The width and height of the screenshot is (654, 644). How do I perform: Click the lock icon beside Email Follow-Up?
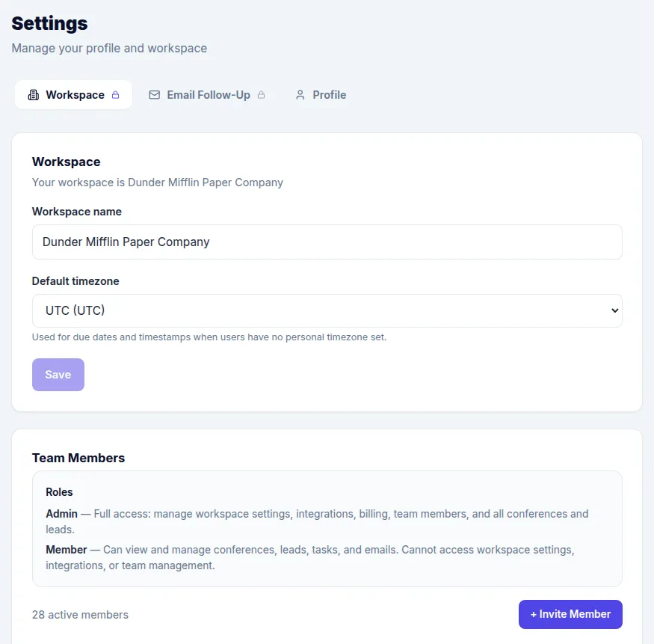[x=262, y=95]
